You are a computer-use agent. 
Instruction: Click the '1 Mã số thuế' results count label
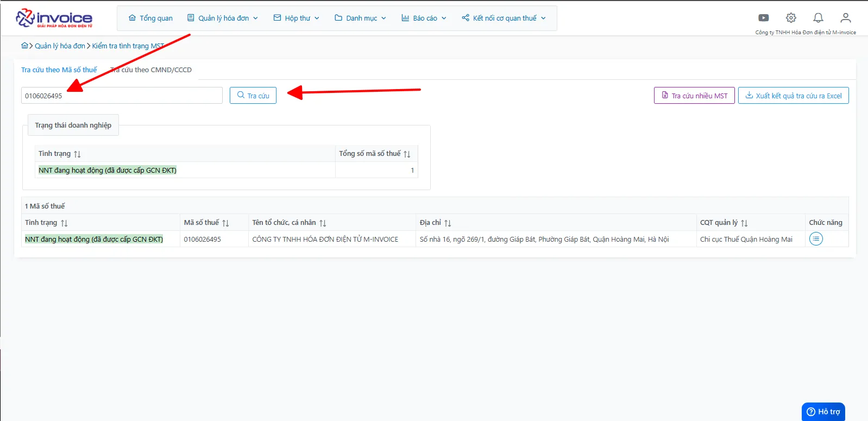pyautogui.click(x=45, y=206)
